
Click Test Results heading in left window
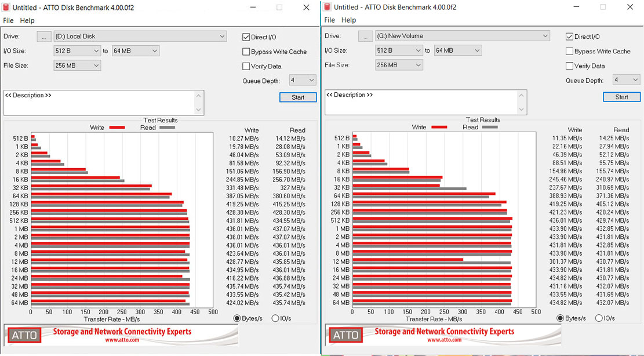(161, 120)
